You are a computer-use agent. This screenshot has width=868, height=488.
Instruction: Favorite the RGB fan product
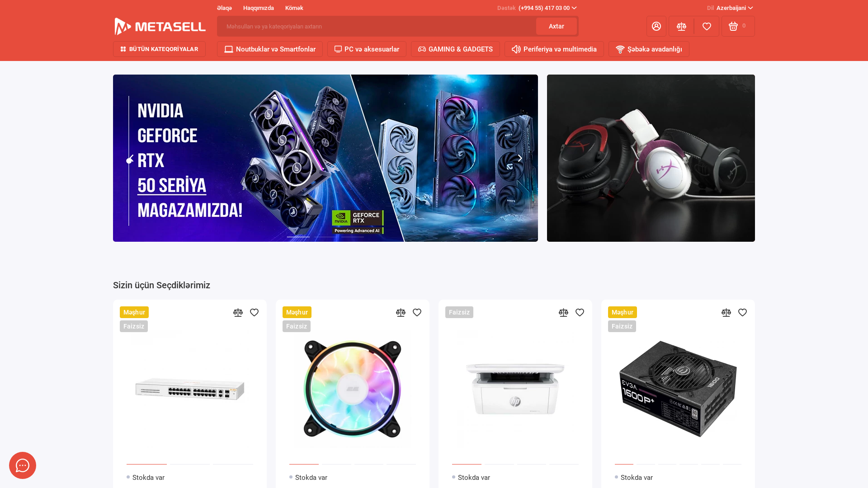[x=417, y=313]
